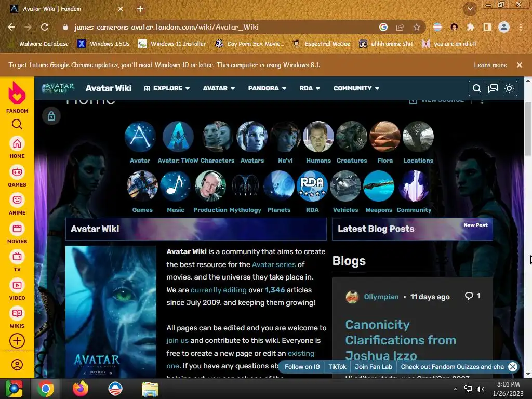The width and height of the screenshot is (532, 399).
Task: Show hidden system tray icons arrow
Action: (455, 389)
